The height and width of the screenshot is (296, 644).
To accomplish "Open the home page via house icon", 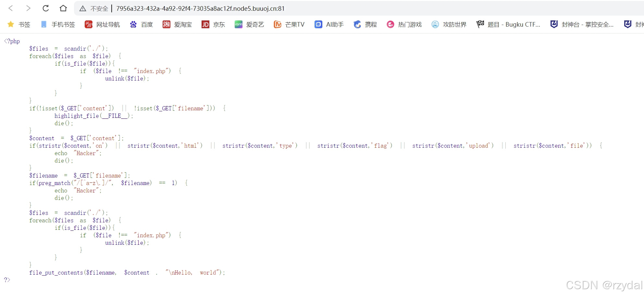I will 63,8.
